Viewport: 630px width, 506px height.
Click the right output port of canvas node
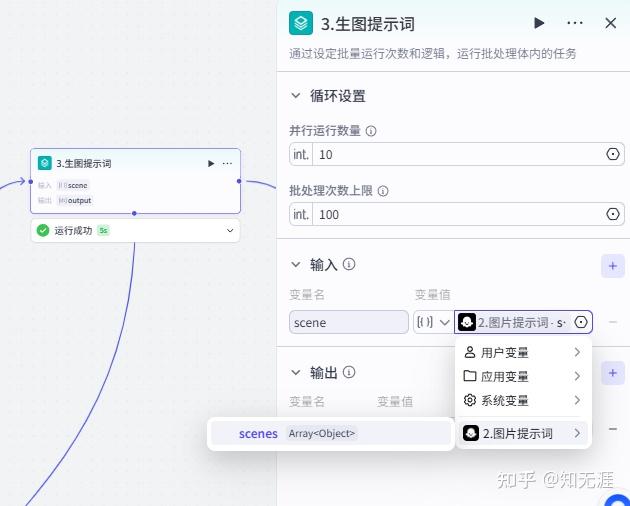point(239,181)
